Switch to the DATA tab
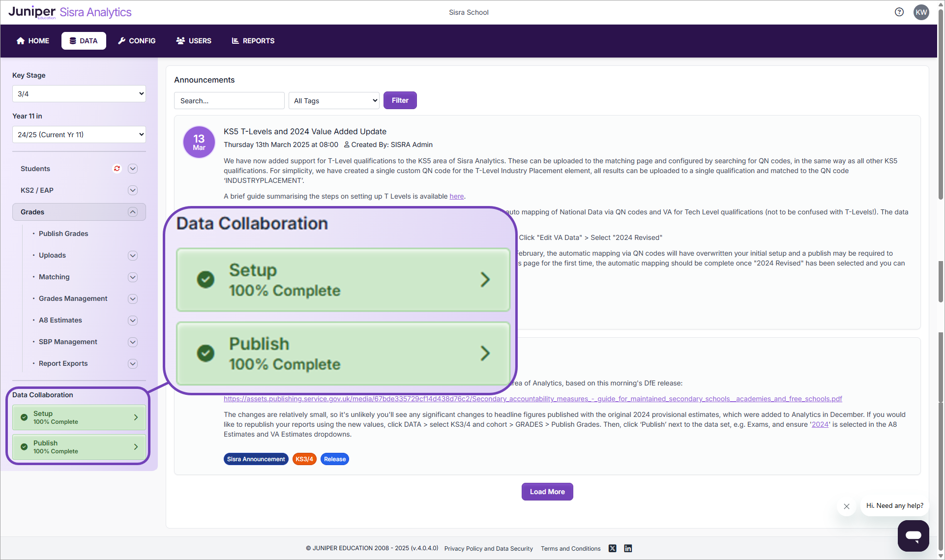 point(84,40)
